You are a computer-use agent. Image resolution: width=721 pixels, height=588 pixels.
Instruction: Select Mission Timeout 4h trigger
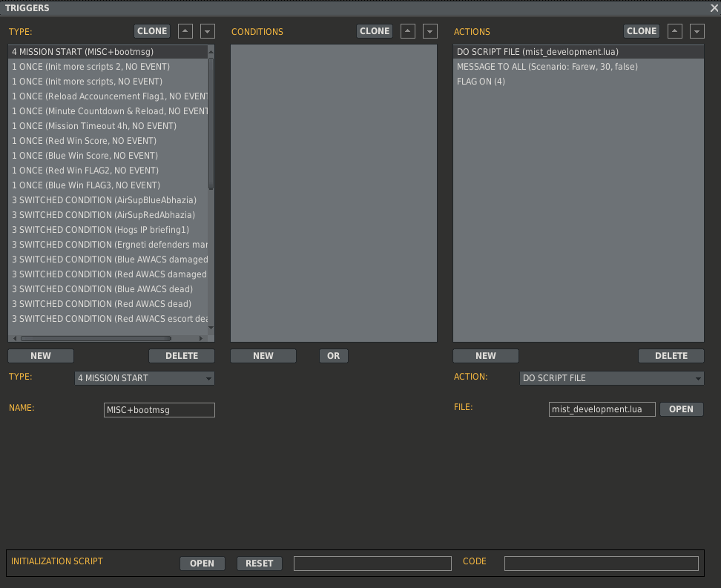[108, 126]
